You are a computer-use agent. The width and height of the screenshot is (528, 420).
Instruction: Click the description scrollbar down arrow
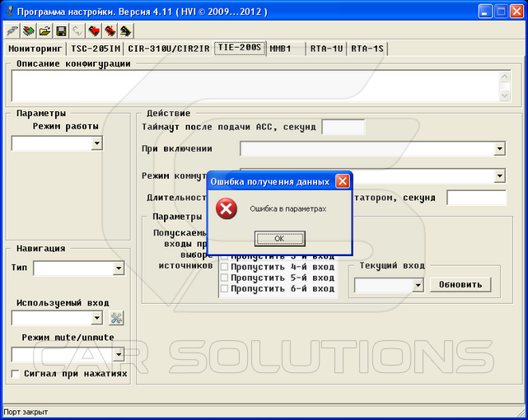(x=504, y=96)
